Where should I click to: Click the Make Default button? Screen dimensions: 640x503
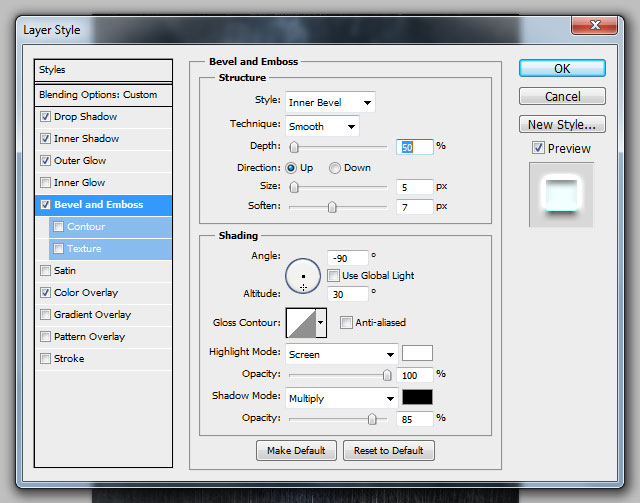[296, 451]
